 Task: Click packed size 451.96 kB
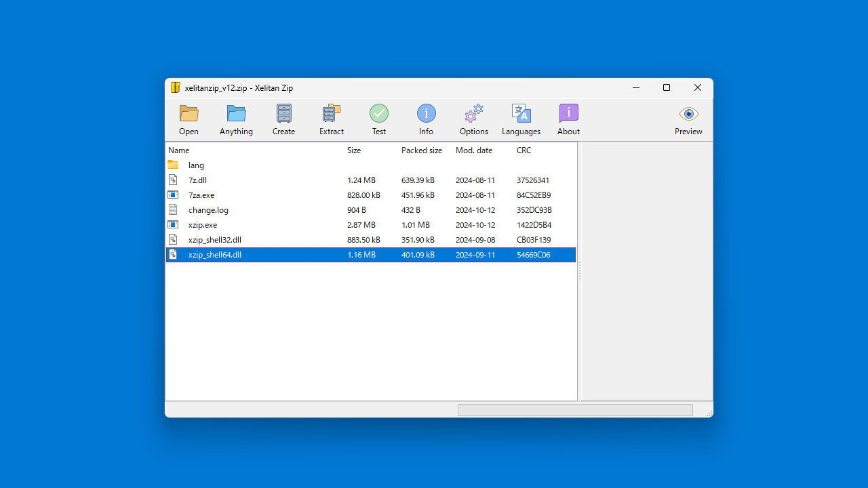pos(418,195)
